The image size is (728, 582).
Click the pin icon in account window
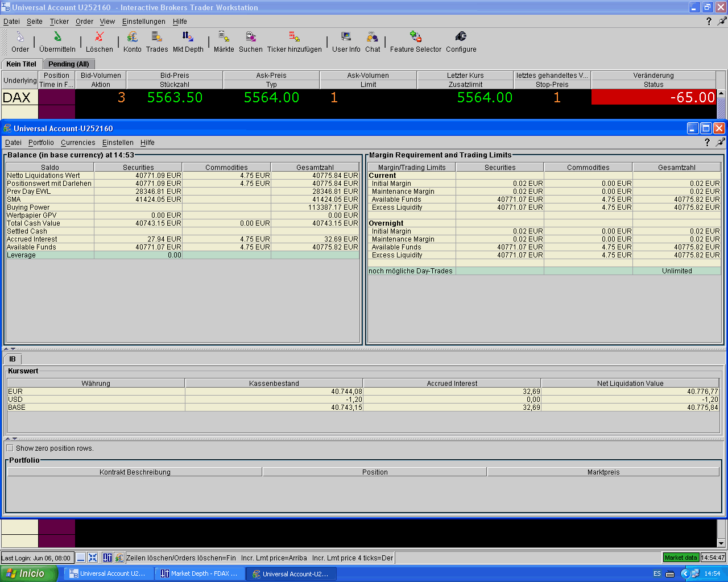click(x=720, y=142)
